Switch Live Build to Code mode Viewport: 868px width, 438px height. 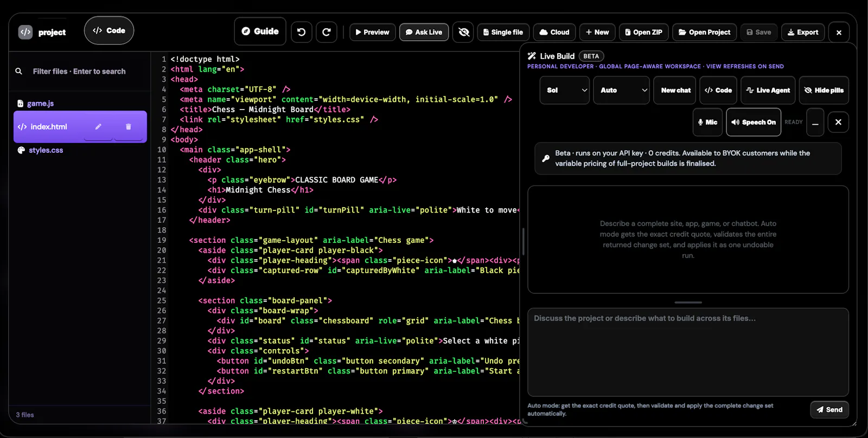click(x=718, y=90)
